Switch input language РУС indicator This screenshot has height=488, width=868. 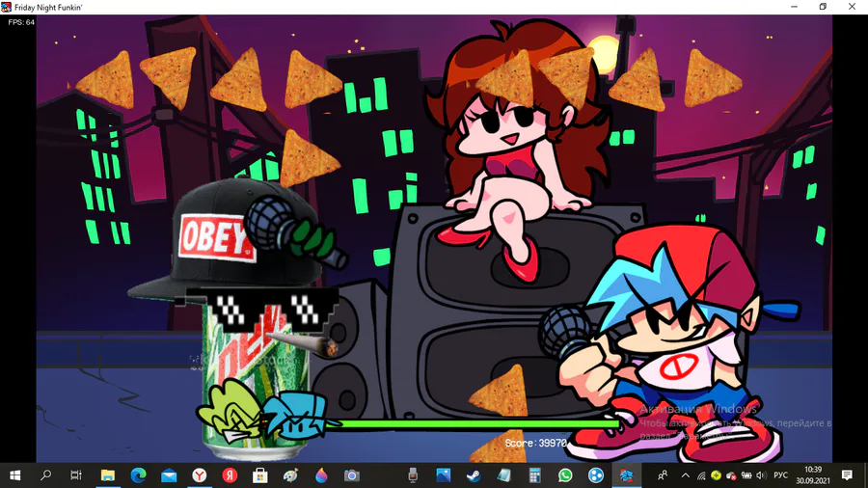(x=780, y=475)
